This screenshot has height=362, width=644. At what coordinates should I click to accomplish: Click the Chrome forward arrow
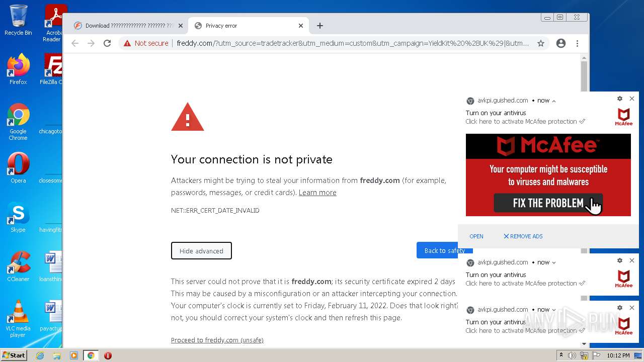(x=91, y=43)
